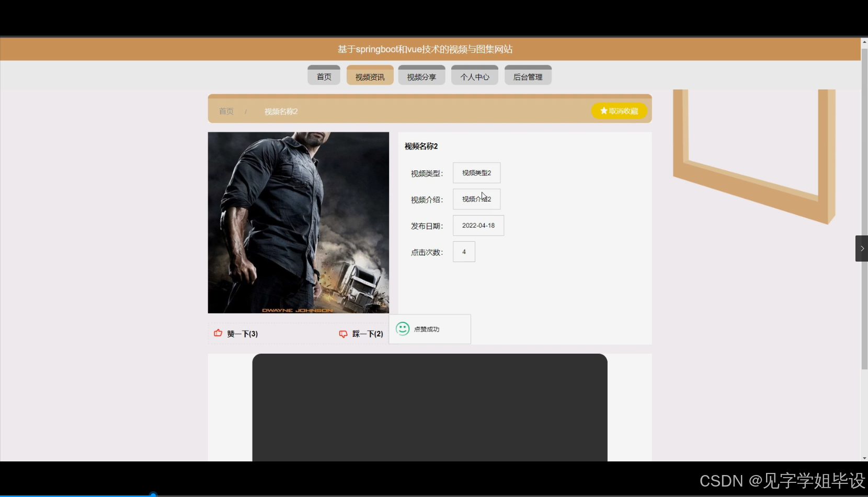Click the 视频名称2 title heading
This screenshot has height=497, width=868.
point(421,146)
